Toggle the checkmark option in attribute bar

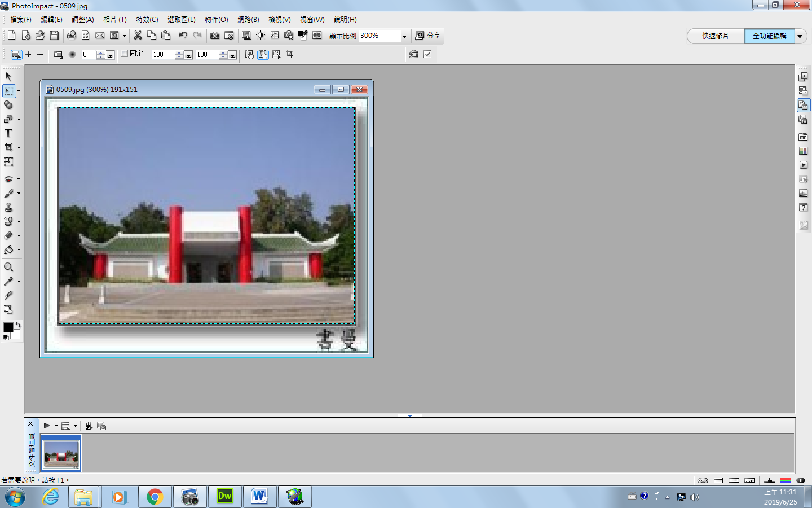pyautogui.click(x=427, y=55)
